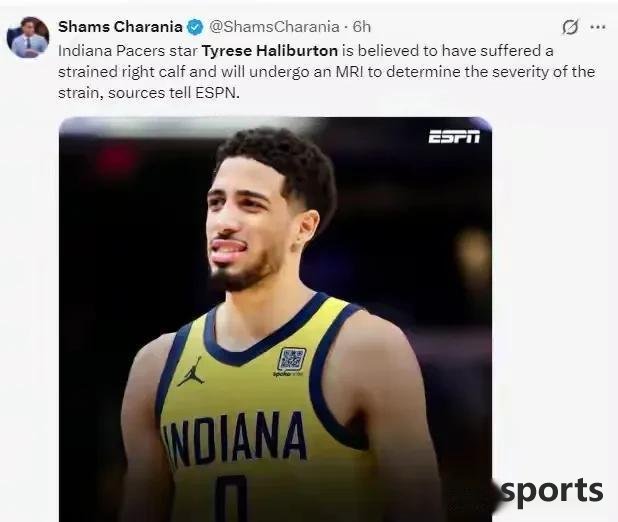This screenshot has height=522, width=618.
Task: Click the ESPN logo on the photo
Action: pos(454,137)
